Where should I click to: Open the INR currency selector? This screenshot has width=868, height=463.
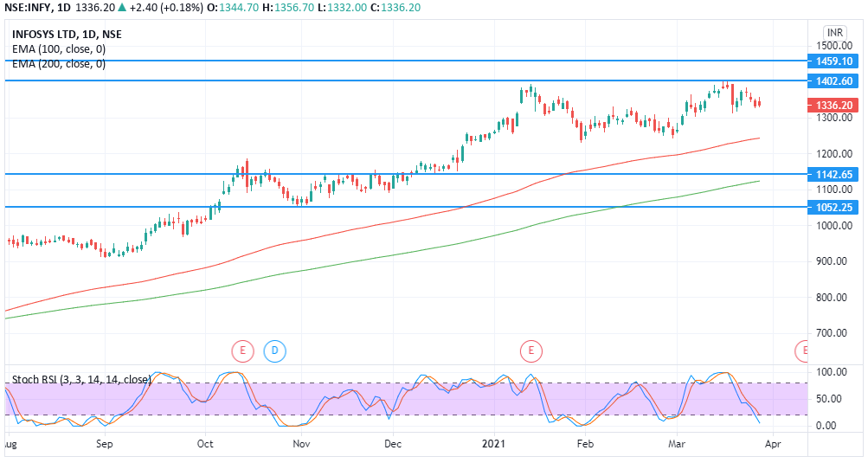(x=834, y=31)
